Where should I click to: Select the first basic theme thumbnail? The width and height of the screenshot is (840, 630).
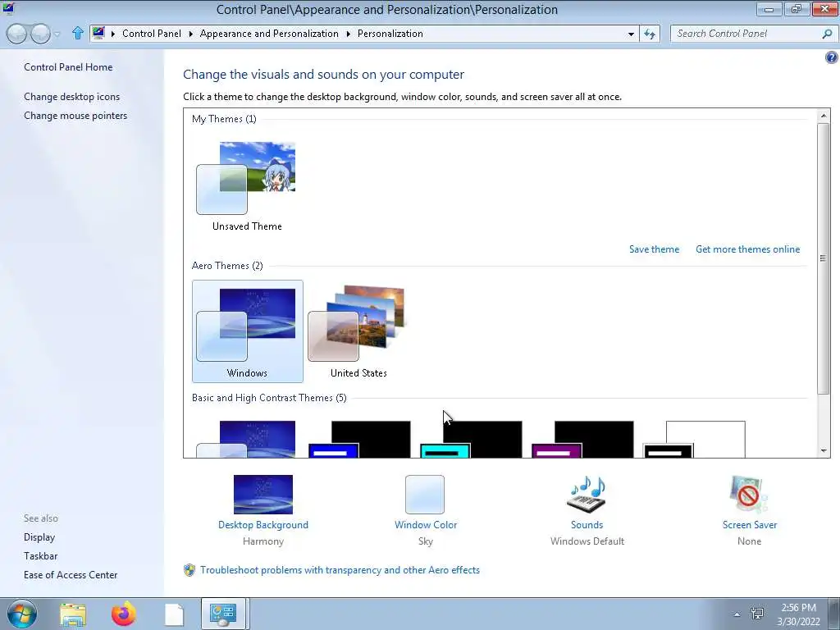click(x=246, y=440)
